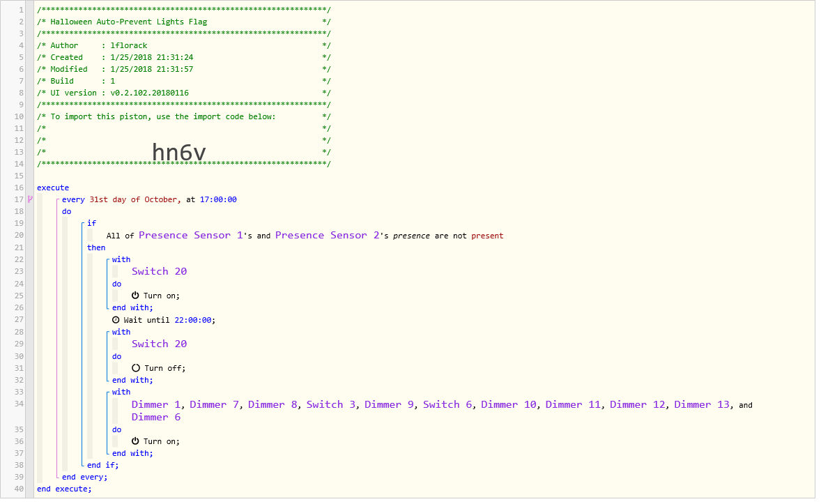Click the 'present' condition value

coord(487,236)
